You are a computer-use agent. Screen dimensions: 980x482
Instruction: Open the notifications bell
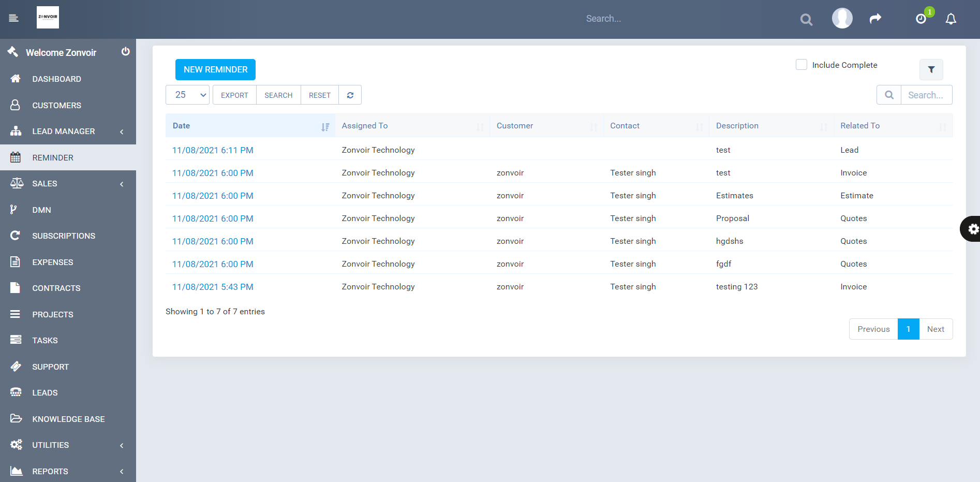(951, 18)
